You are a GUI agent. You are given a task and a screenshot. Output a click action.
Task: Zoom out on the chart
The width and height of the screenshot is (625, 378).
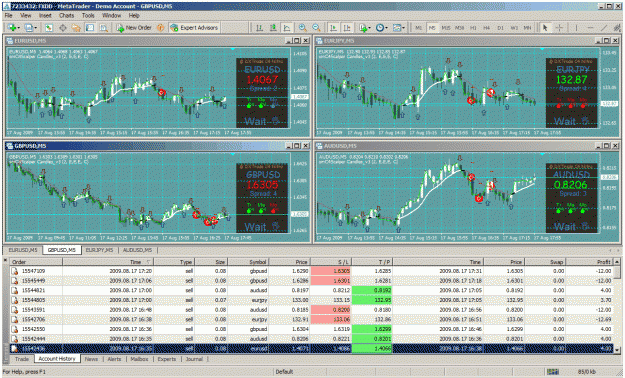pos(316,28)
